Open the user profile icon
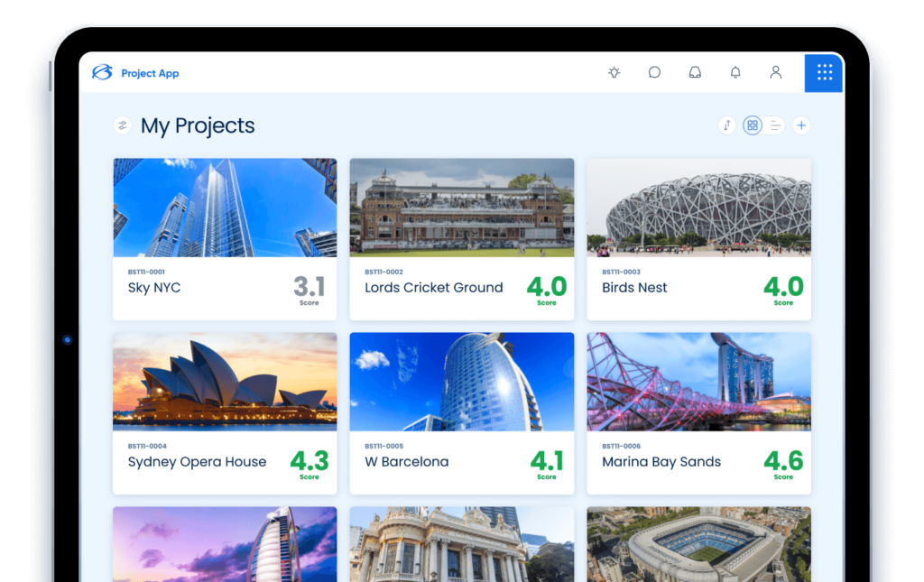This screenshot has width=924, height=582. [775, 73]
